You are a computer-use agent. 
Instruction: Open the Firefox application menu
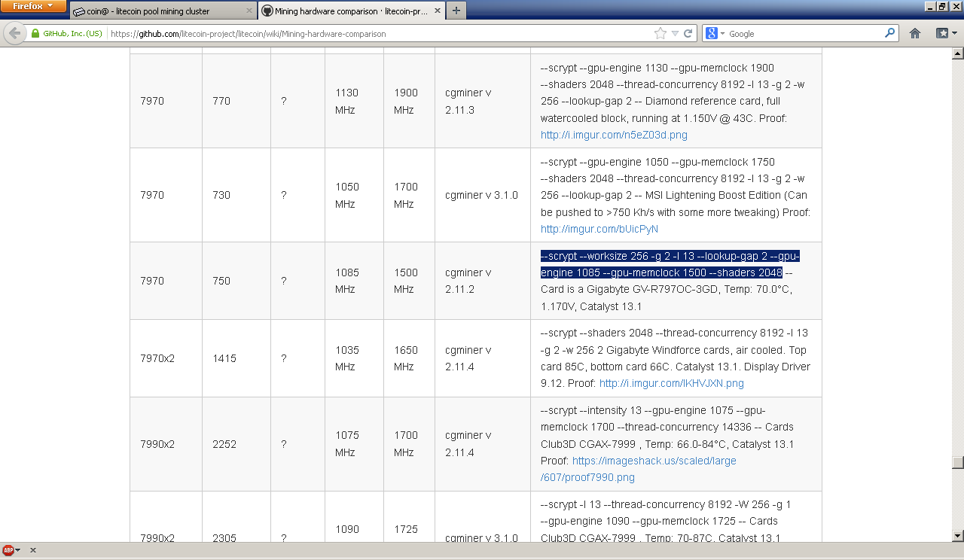[x=33, y=6]
